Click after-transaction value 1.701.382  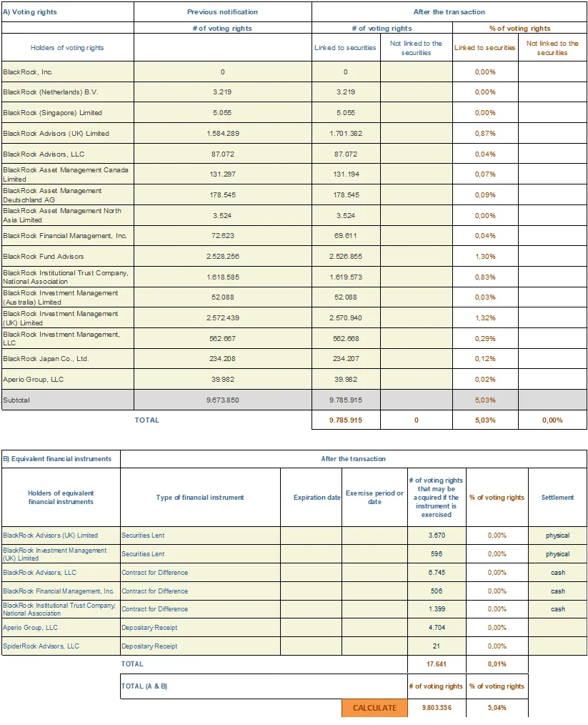pyautogui.click(x=346, y=134)
